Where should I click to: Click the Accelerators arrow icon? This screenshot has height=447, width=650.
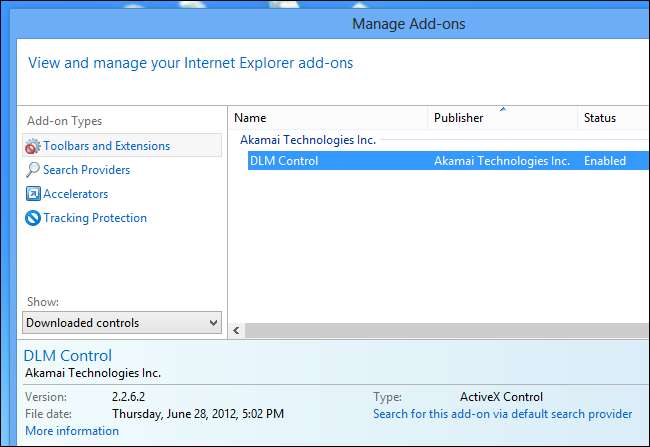click(x=33, y=194)
